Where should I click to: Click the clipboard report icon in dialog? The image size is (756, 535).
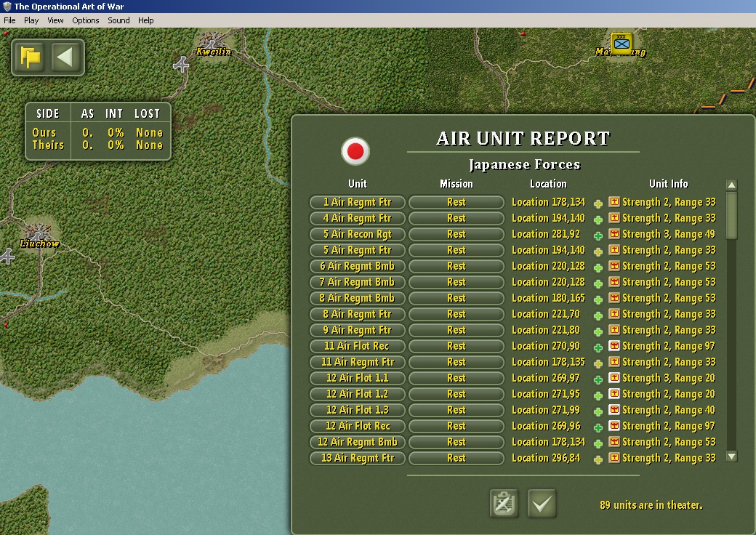coord(504,504)
